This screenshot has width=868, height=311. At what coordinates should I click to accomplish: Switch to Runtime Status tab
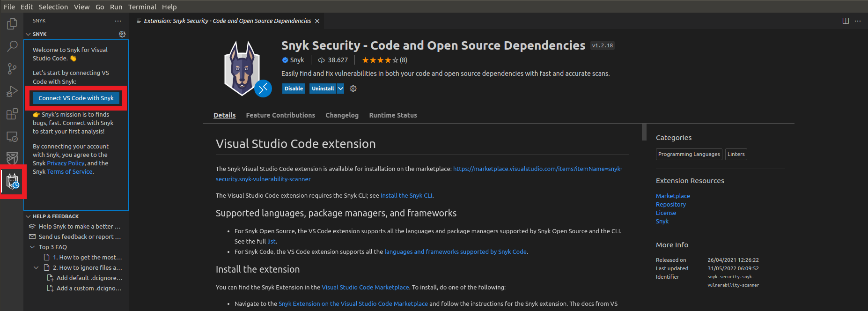click(393, 115)
